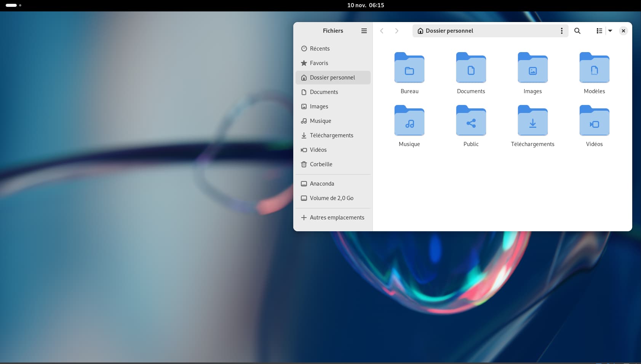Screen dimensions: 641x364
Task: Open the Corbeille from the sidebar
Action: [321, 164]
